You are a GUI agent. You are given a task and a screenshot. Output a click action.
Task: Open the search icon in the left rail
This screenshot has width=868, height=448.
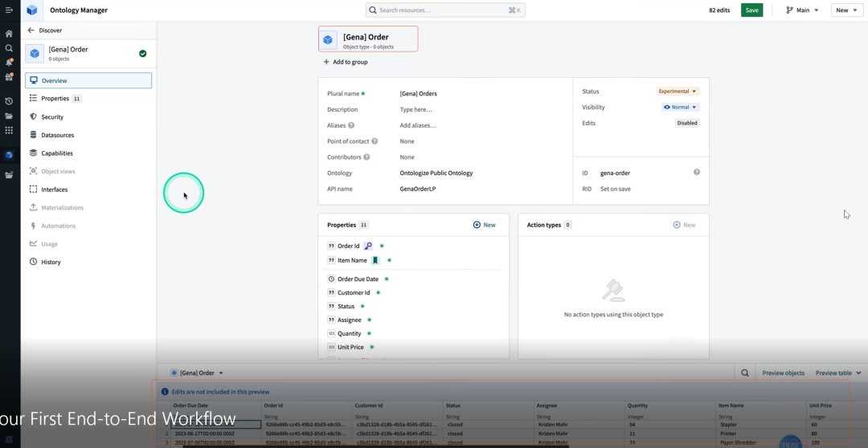9,48
